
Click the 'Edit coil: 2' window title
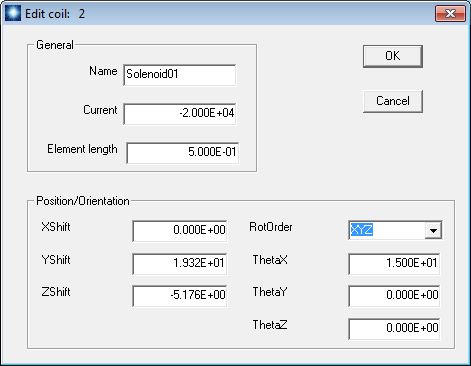click(55, 14)
